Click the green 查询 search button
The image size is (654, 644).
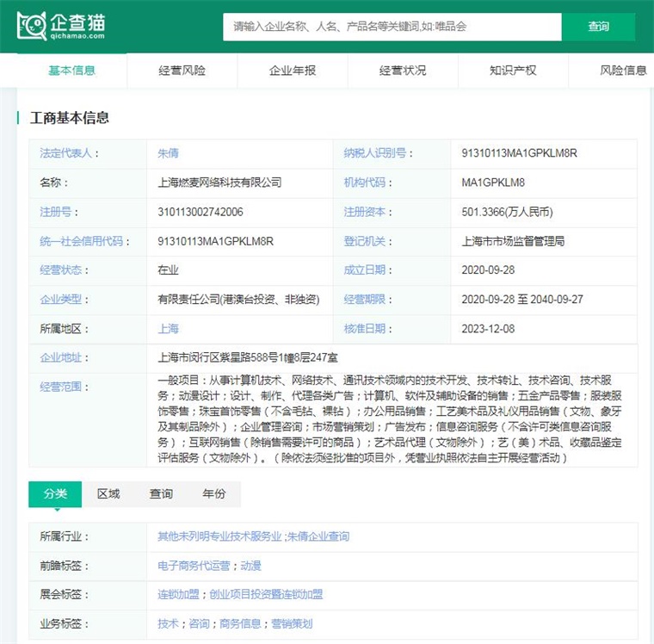point(599,27)
